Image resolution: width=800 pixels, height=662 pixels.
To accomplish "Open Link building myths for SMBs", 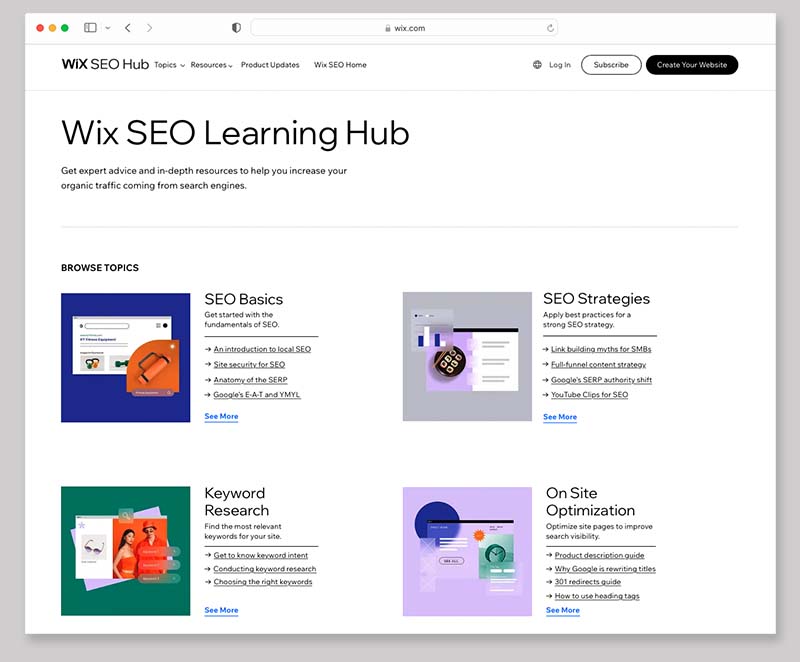I will tap(601, 349).
